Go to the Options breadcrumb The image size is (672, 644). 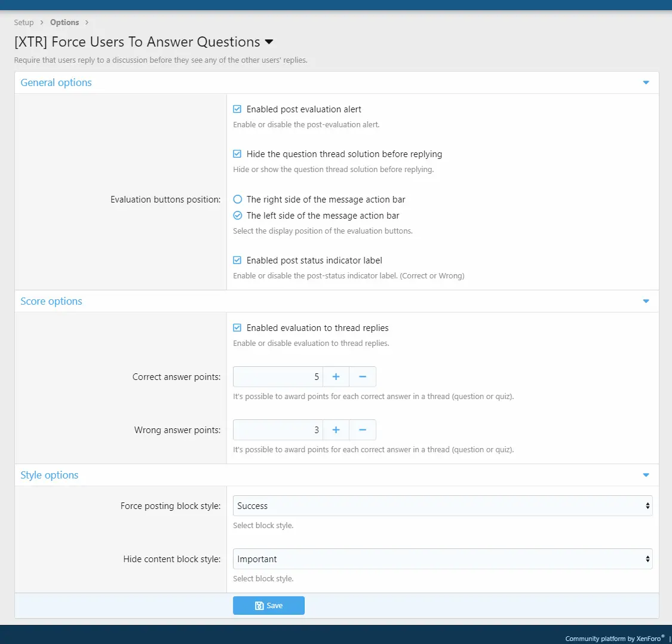point(65,22)
